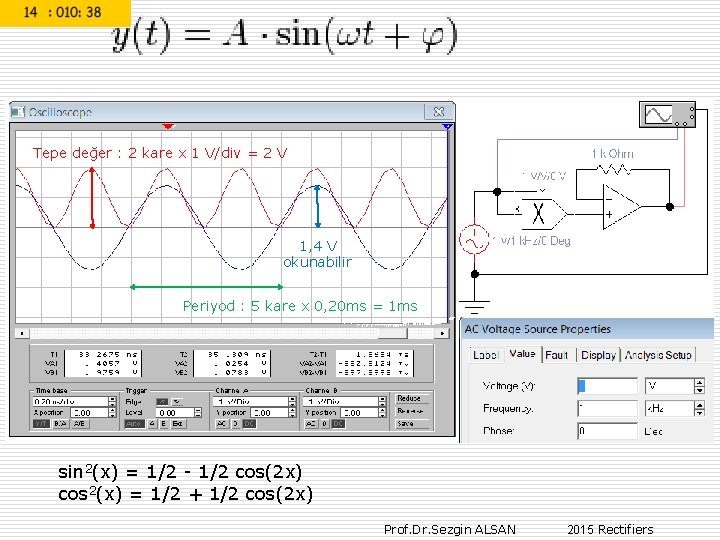Select the op-amp triangle symbol
This screenshot has height=540, width=720.
tap(622, 207)
